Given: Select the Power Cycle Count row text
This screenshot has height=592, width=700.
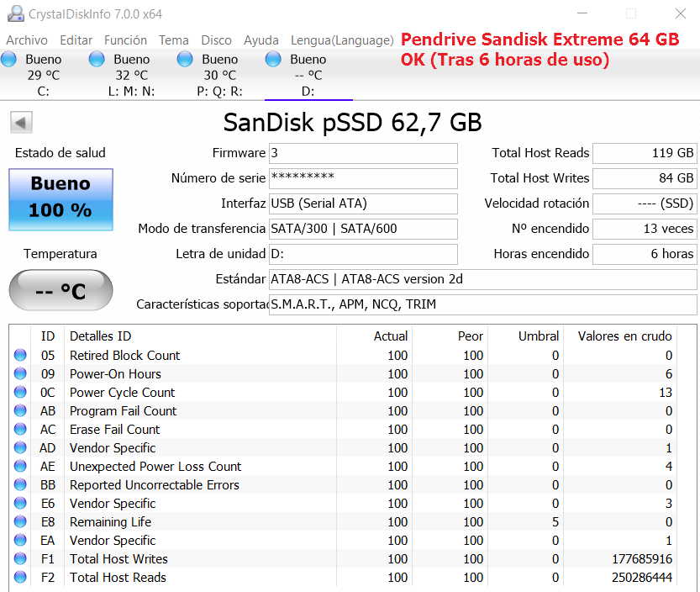Looking at the screenshot, I should tap(123, 393).
